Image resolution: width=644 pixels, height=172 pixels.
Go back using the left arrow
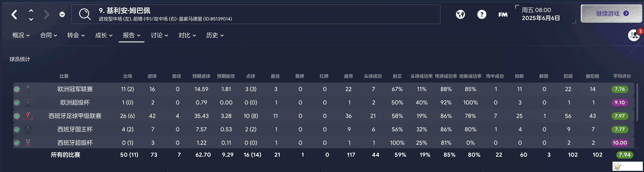[14, 15]
